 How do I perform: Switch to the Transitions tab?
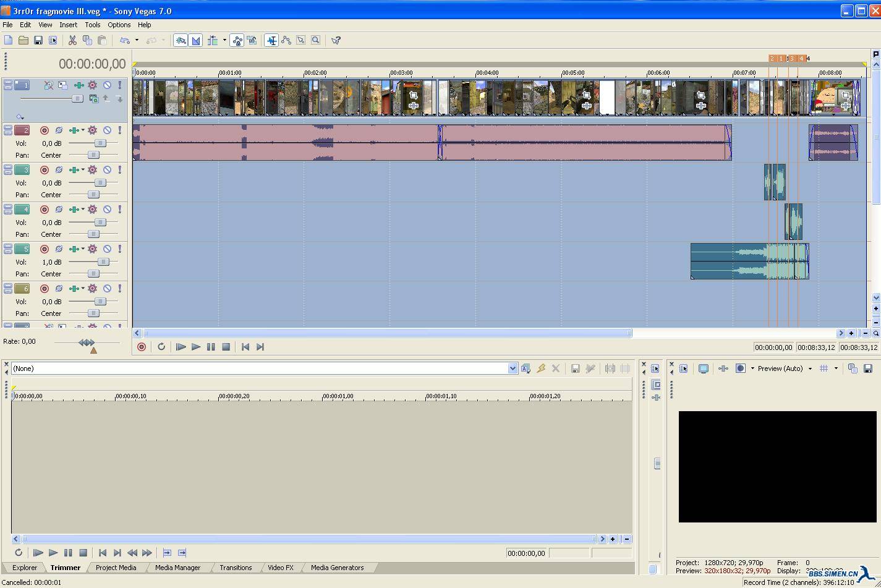point(236,568)
